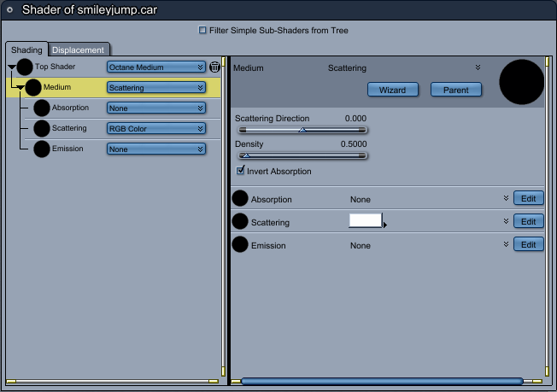This screenshot has width=557, height=392.
Task: Click Edit for the Emission channel
Action: point(528,244)
